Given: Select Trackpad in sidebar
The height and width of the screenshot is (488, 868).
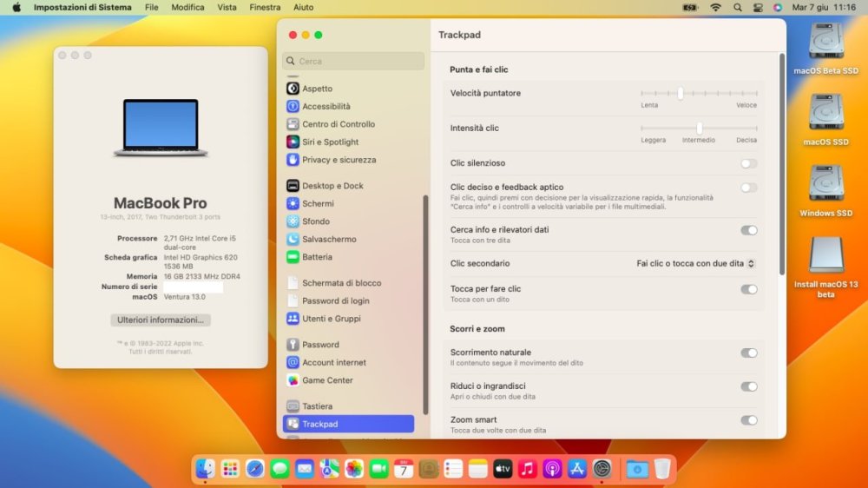Looking at the screenshot, I should (x=348, y=424).
